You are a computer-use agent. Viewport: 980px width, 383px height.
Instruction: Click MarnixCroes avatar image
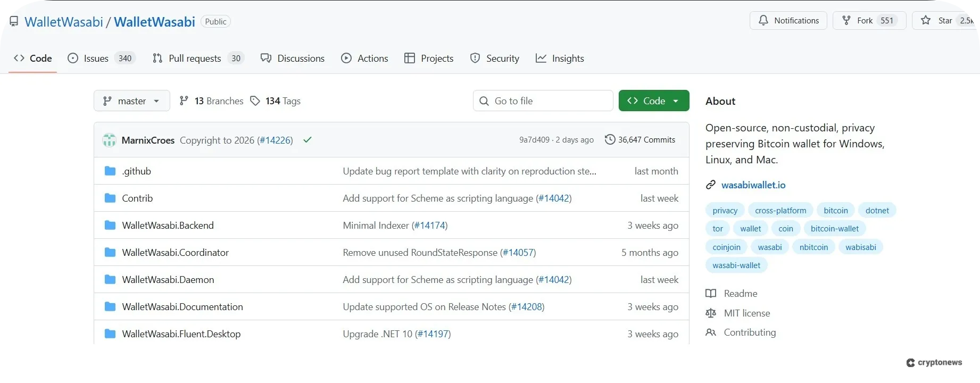110,140
